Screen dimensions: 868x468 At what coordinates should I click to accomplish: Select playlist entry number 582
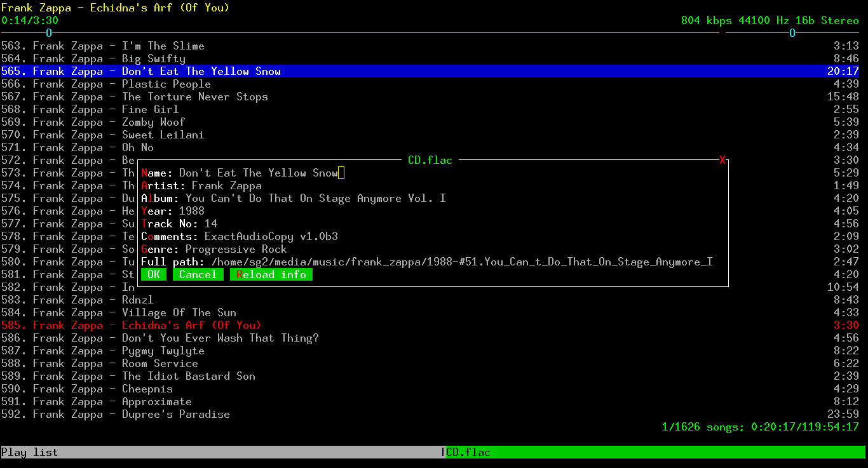pos(68,287)
